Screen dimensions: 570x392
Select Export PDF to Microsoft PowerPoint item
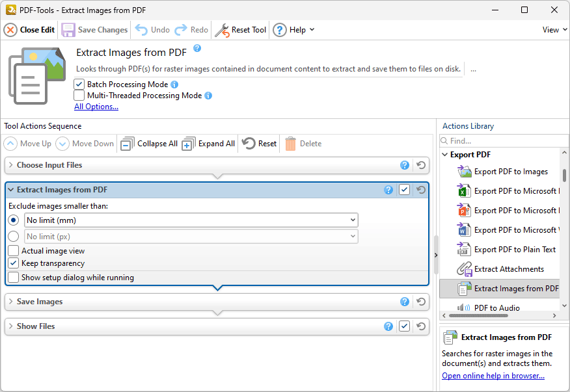pyautogui.click(x=508, y=211)
